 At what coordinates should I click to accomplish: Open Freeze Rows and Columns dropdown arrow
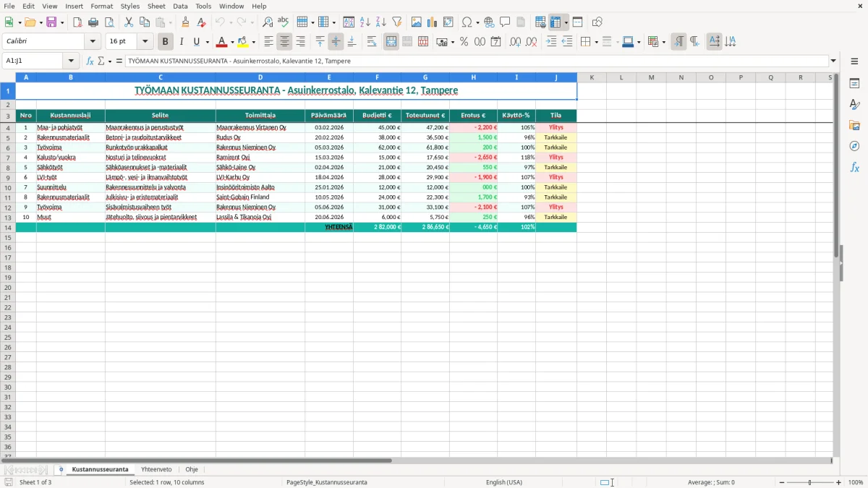pos(566,22)
